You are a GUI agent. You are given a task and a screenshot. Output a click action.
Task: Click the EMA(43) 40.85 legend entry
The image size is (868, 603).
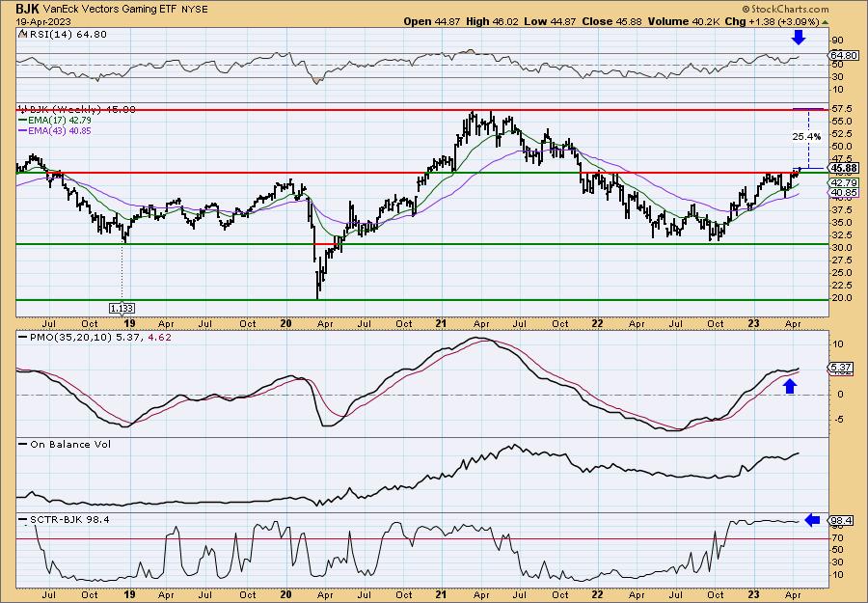[55, 131]
